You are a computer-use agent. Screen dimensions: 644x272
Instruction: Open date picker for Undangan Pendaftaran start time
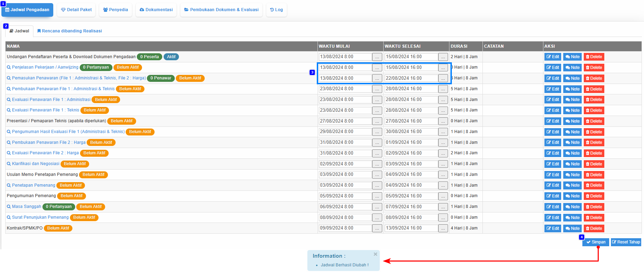(x=377, y=57)
